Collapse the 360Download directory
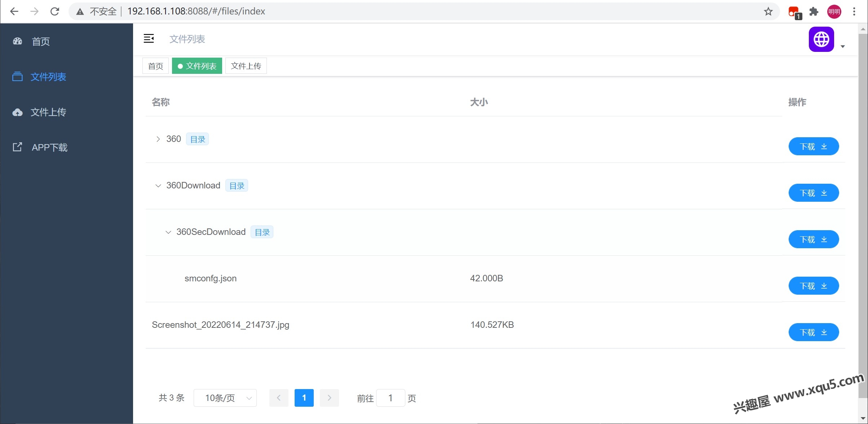This screenshot has height=424, width=868. pyautogui.click(x=158, y=186)
